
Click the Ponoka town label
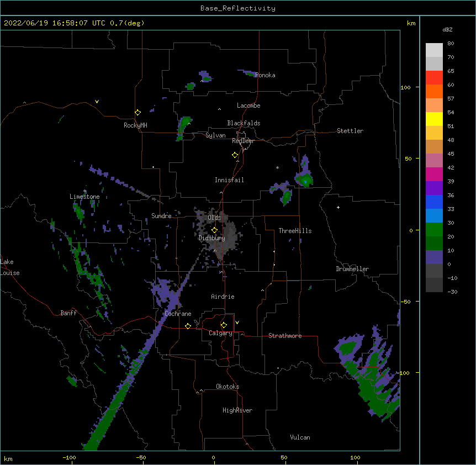(265, 75)
